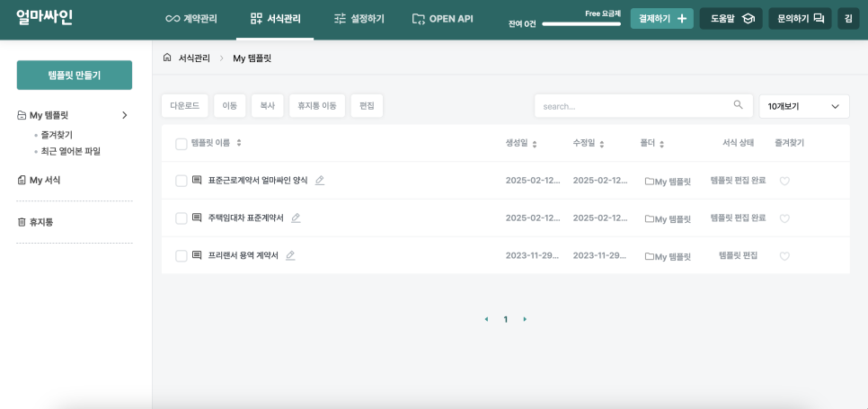Click the 템플릿 만들기 button

pyautogui.click(x=75, y=76)
